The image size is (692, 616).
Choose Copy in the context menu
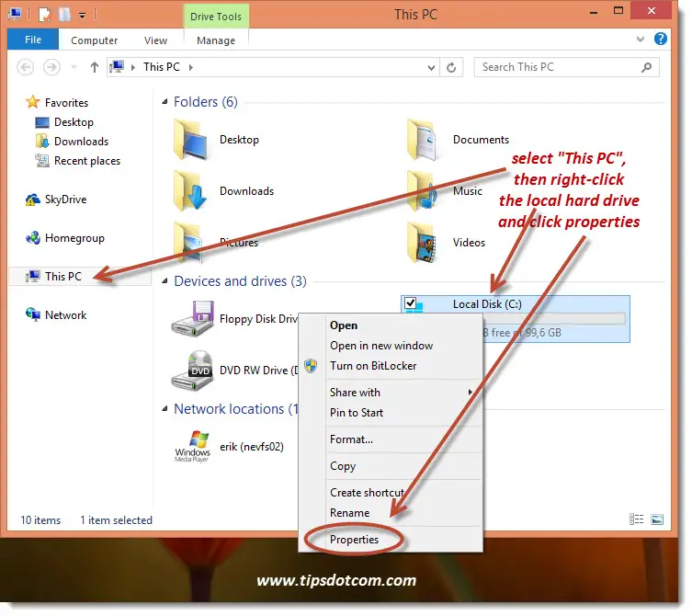(343, 466)
